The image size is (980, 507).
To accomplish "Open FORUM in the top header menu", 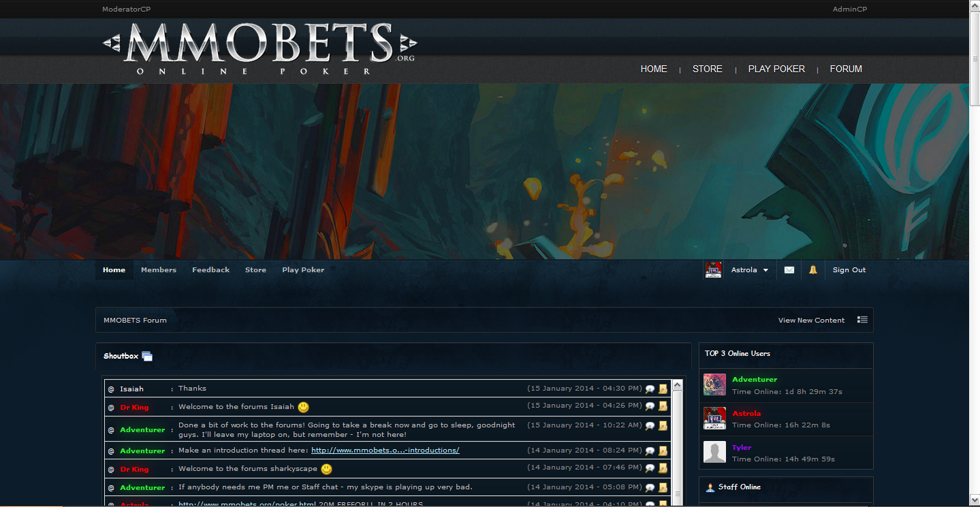I will [x=846, y=69].
